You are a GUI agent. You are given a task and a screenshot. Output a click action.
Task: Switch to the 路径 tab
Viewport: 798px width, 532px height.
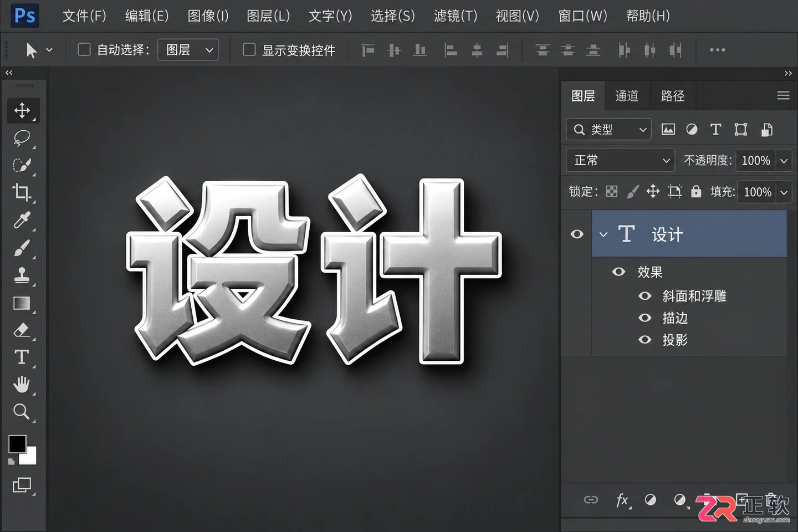(673, 96)
